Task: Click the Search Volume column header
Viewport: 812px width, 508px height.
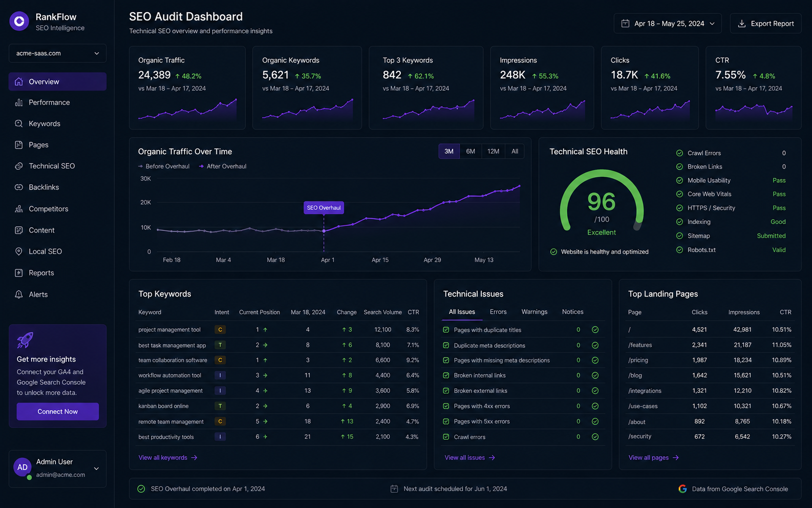Action: (382, 312)
